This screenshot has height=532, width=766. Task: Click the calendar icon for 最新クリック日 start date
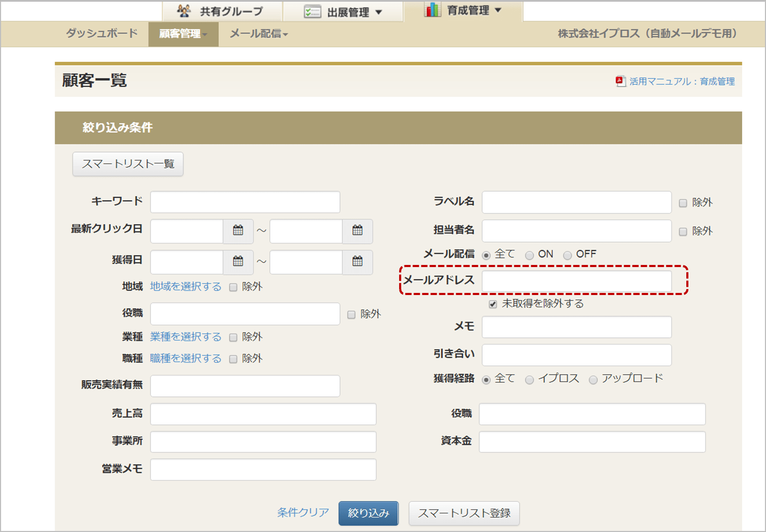click(238, 231)
